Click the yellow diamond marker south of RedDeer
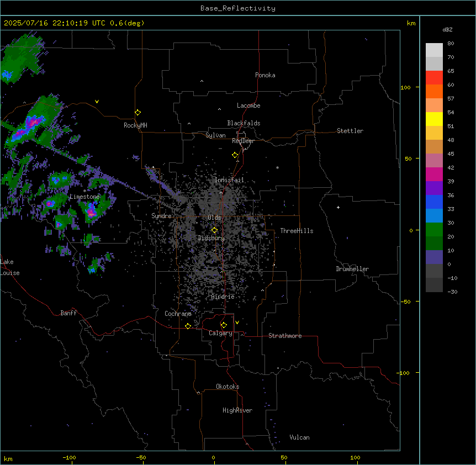 235,155
